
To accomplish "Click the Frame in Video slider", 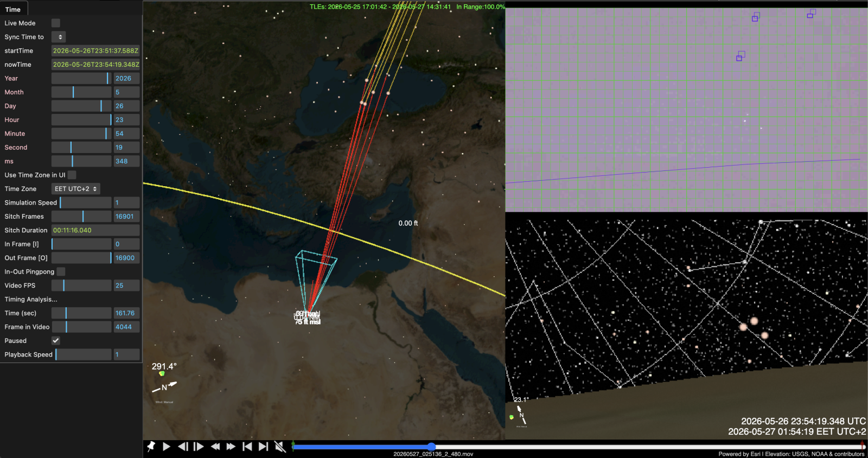I will [81, 327].
